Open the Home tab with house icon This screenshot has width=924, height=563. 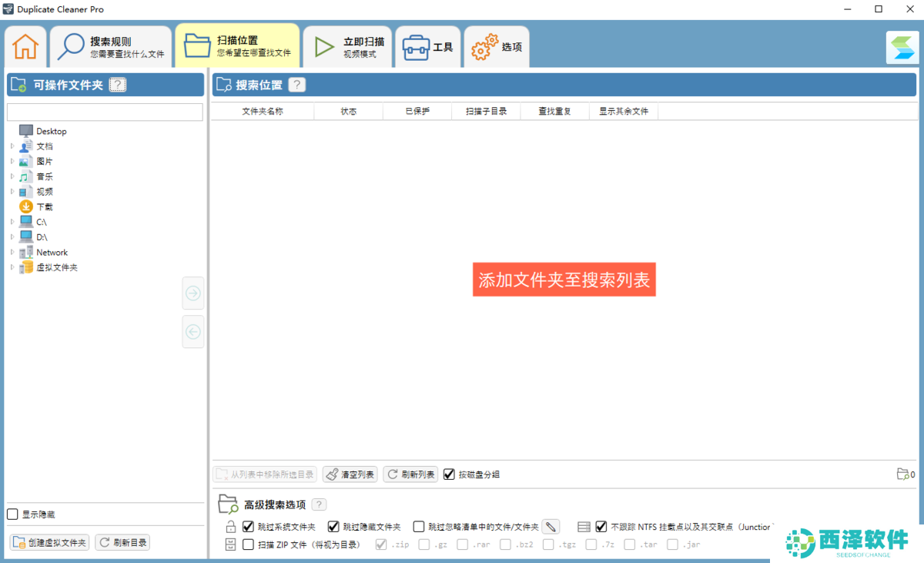[25, 46]
